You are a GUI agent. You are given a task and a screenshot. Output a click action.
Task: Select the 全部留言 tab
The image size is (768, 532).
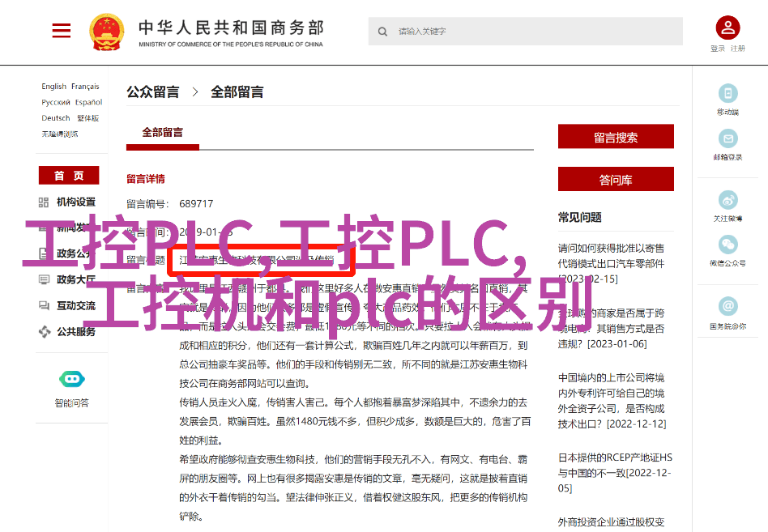coord(163,132)
